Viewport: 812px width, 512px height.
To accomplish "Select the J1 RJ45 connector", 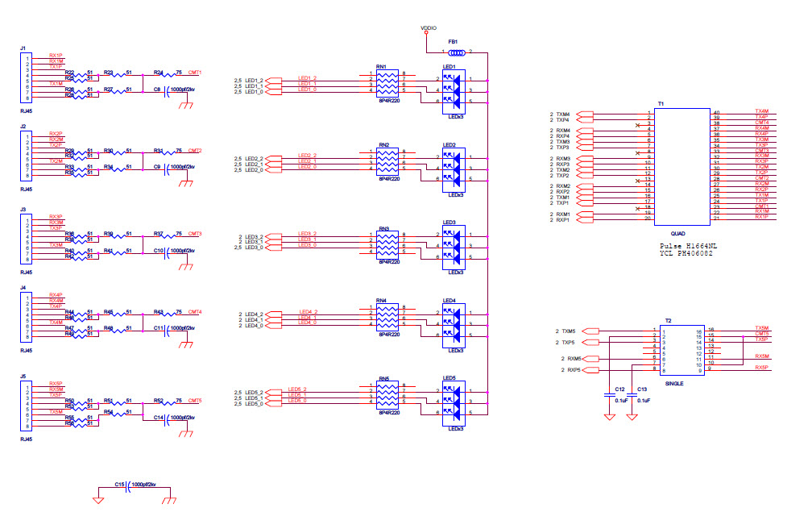I will tap(25, 78).
